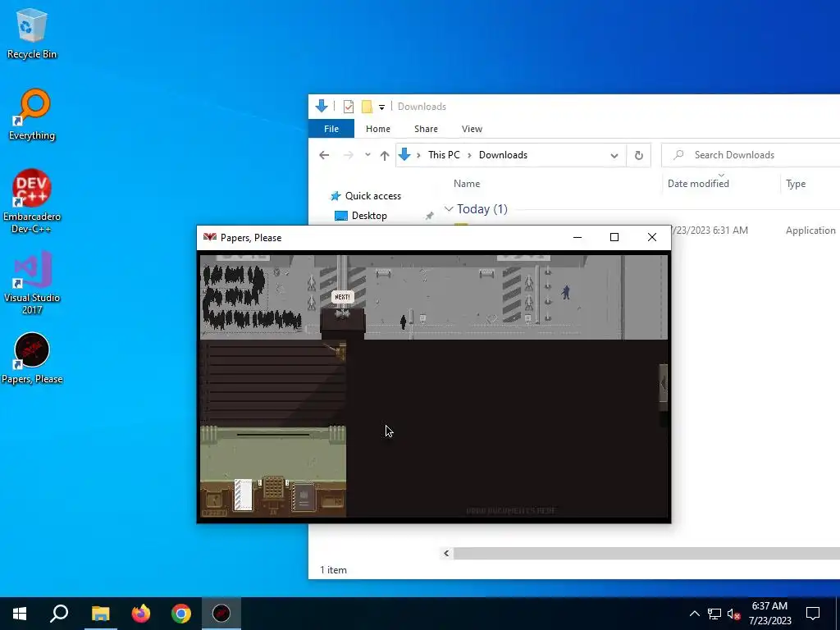Open the Home ribbon tab
840x630 pixels.
[x=377, y=129]
